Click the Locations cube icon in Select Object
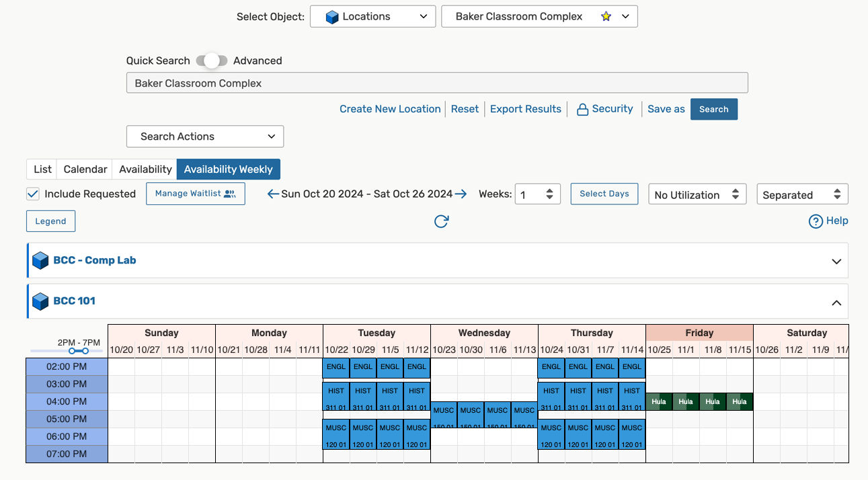 pos(332,16)
